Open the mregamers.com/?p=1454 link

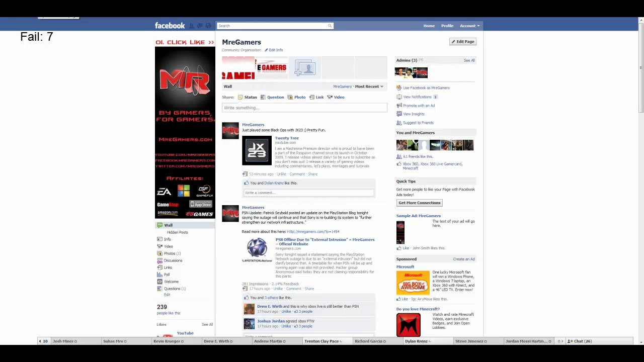pos(313,232)
